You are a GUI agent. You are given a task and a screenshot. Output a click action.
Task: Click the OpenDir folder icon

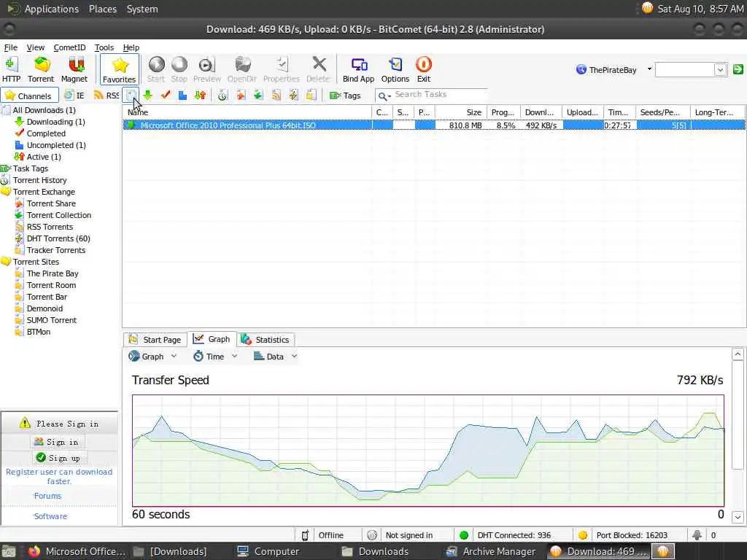(242, 69)
